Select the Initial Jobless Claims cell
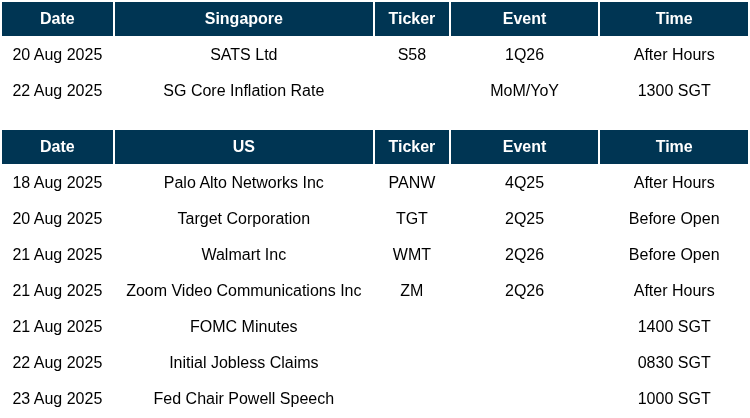 pyautogui.click(x=243, y=363)
